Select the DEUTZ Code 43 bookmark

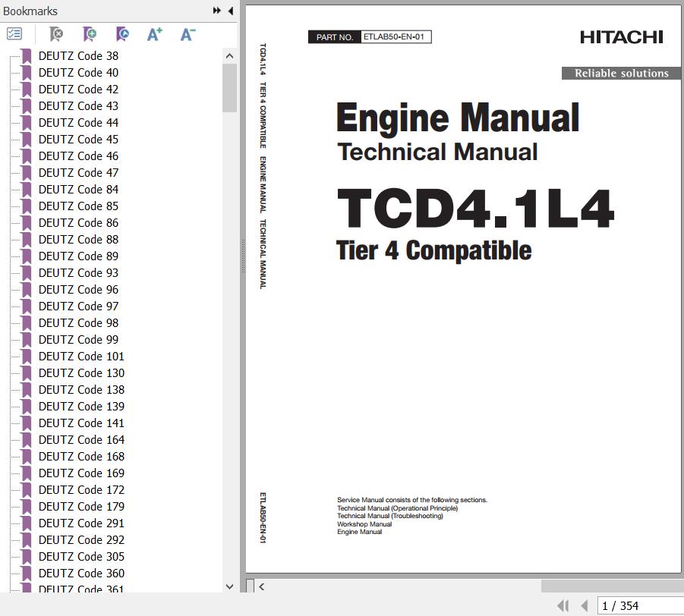pos(78,106)
